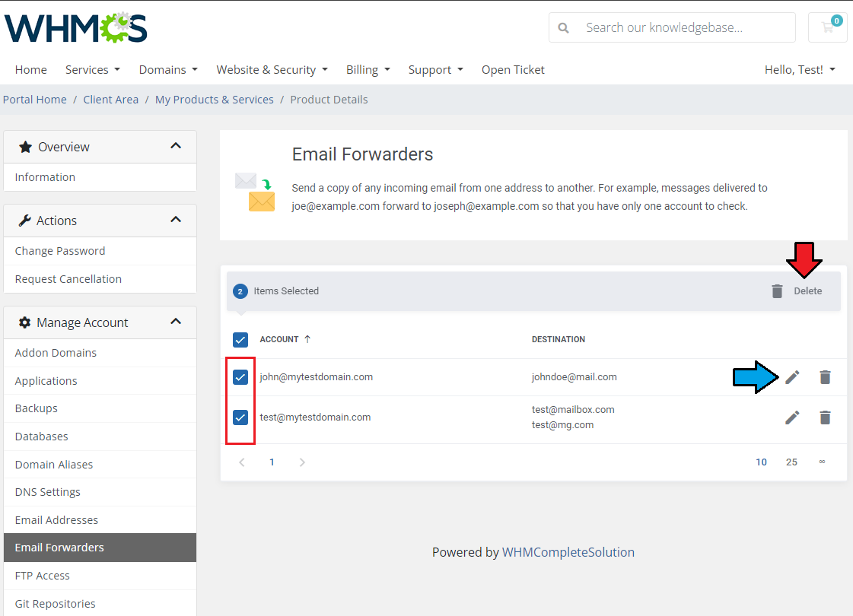Edit test@mytestdomain.com forwarder pencil icon
This screenshot has height=616, width=853.
click(792, 417)
